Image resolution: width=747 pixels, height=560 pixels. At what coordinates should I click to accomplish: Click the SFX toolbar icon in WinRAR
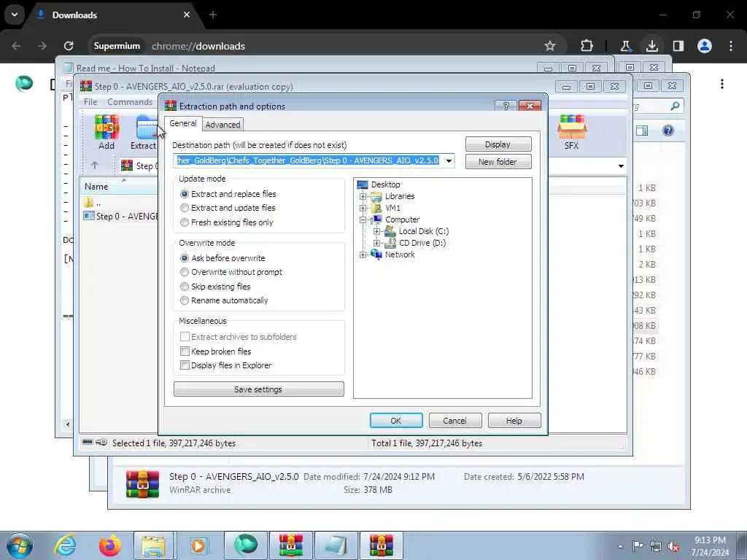tap(572, 133)
